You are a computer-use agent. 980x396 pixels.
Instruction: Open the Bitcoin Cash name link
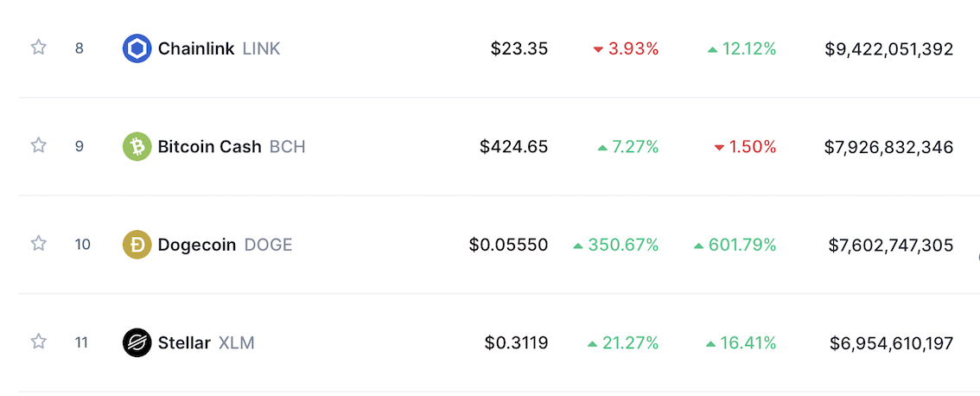point(209,147)
